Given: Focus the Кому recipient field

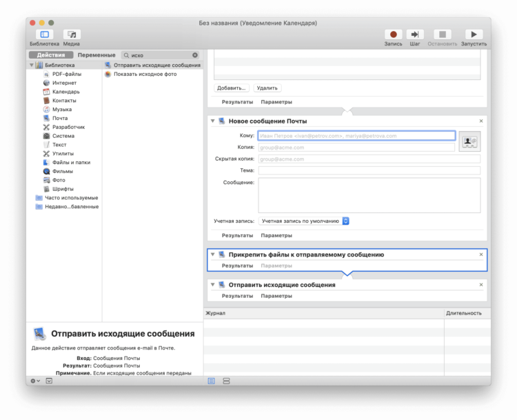Looking at the screenshot, I should tap(356, 136).
